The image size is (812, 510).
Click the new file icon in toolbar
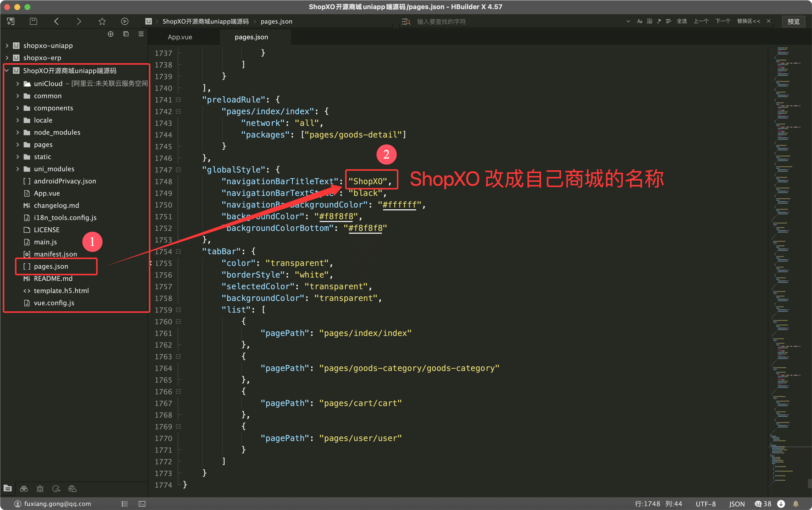[10, 21]
